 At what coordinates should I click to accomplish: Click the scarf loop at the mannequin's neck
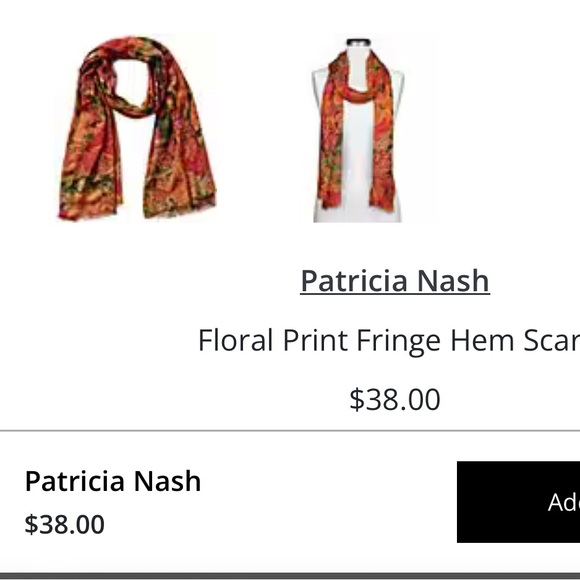tap(357, 93)
